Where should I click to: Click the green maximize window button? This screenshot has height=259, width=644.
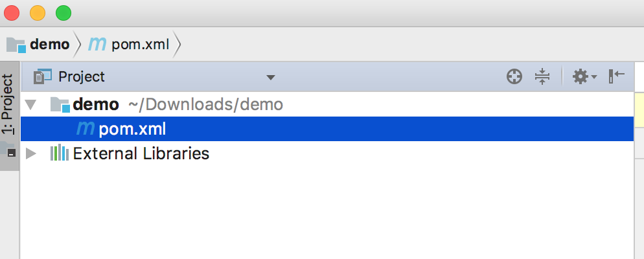click(63, 13)
